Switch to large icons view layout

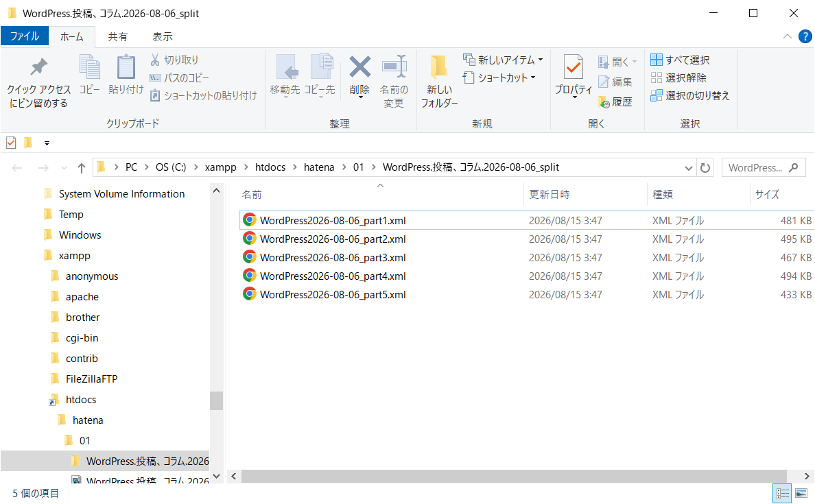point(801,492)
